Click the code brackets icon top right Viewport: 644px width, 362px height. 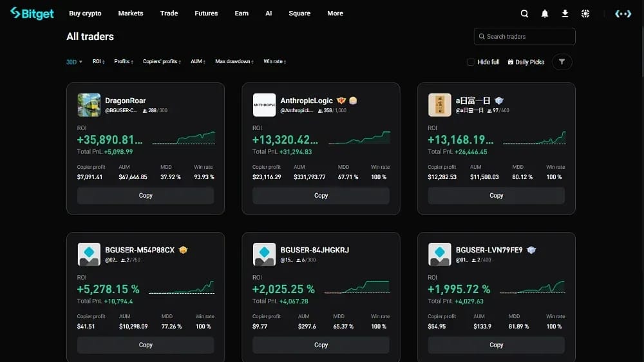pyautogui.click(x=623, y=14)
